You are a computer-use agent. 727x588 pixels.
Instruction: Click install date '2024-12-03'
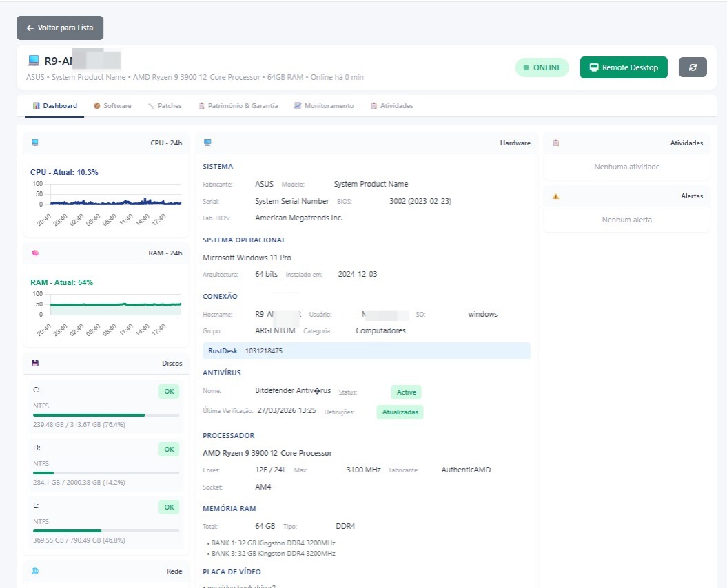(x=358, y=274)
